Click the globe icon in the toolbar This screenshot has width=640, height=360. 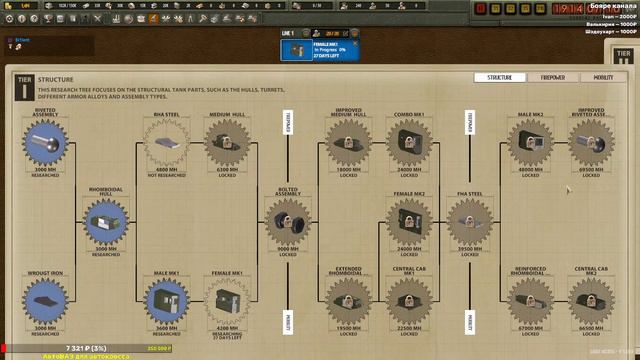pyautogui.click(x=129, y=19)
